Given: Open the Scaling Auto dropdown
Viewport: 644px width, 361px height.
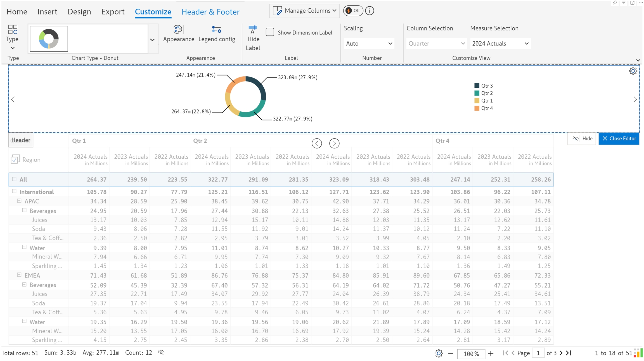Looking at the screenshot, I should pos(369,44).
